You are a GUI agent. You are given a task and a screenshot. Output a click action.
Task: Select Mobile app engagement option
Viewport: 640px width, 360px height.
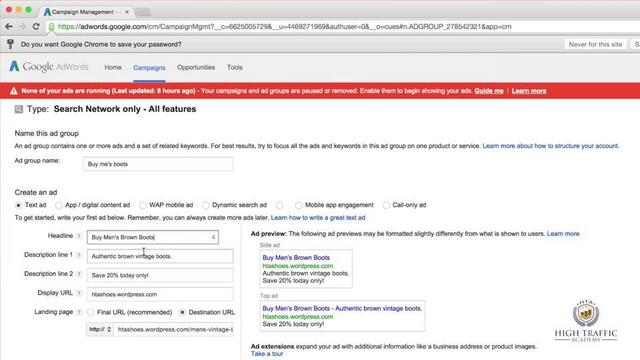(299, 205)
